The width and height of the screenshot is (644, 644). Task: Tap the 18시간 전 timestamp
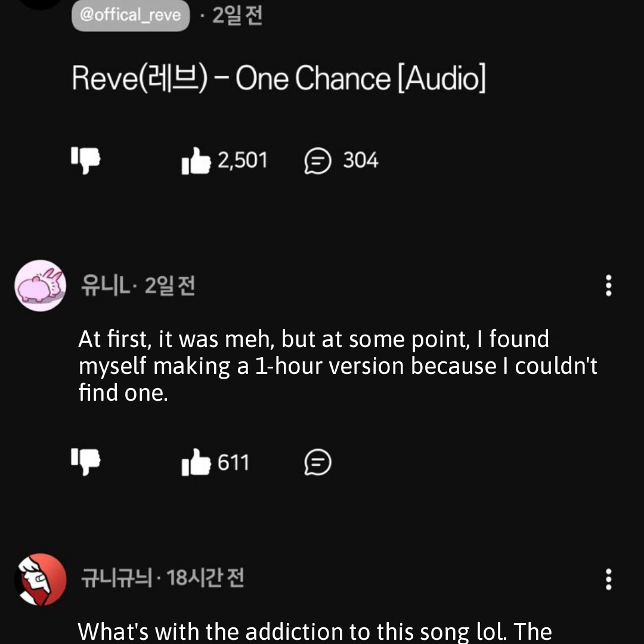pyautogui.click(x=206, y=578)
